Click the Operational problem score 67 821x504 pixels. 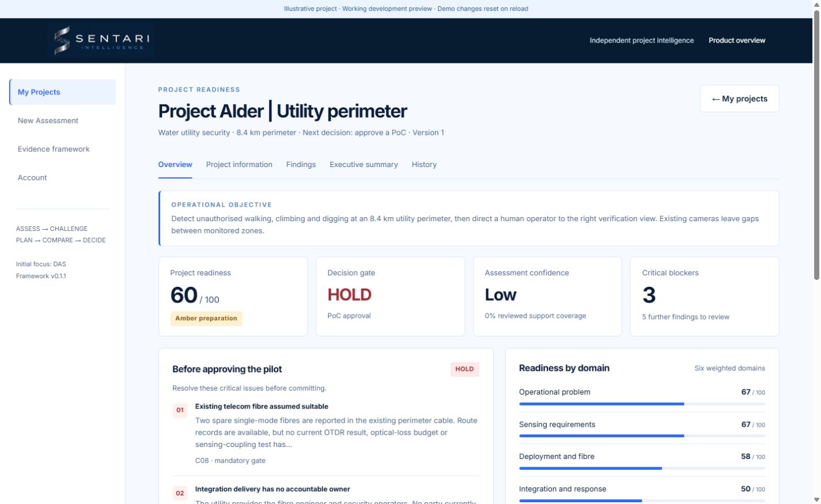pyautogui.click(x=746, y=392)
